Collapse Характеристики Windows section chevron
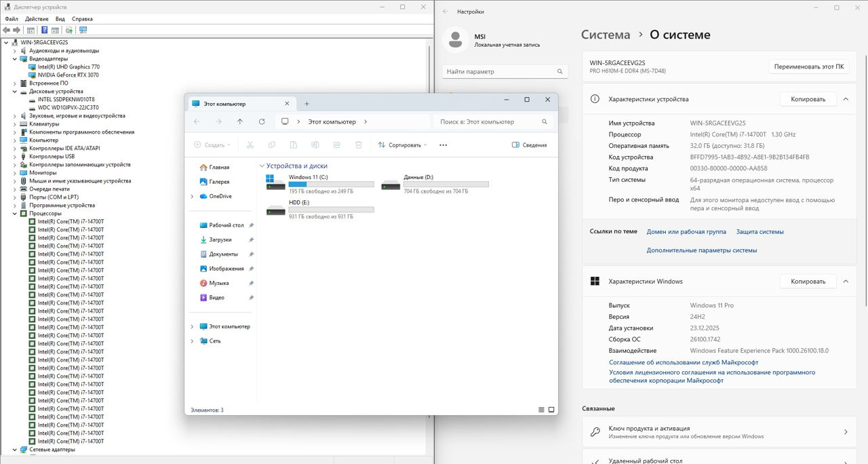This screenshot has height=464, width=868. (x=846, y=282)
